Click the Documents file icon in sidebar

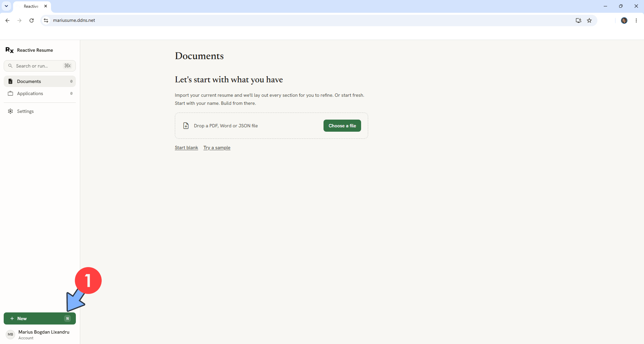coord(10,81)
